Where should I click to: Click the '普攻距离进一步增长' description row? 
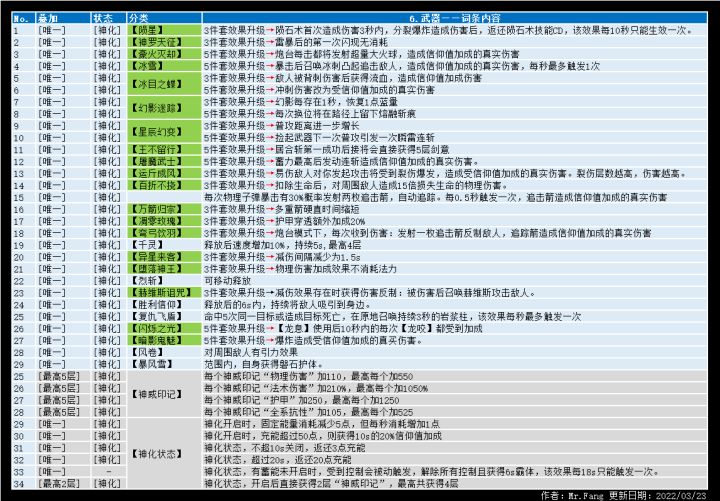(x=281, y=126)
